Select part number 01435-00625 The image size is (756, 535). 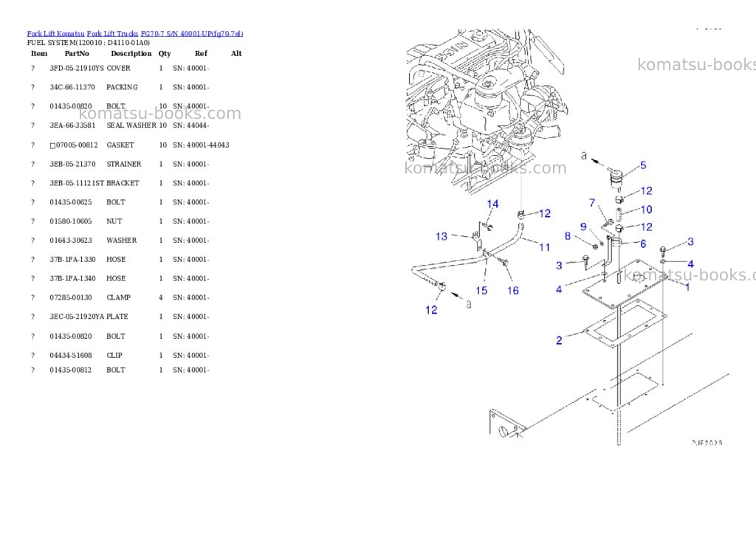(x=70, y=202)
